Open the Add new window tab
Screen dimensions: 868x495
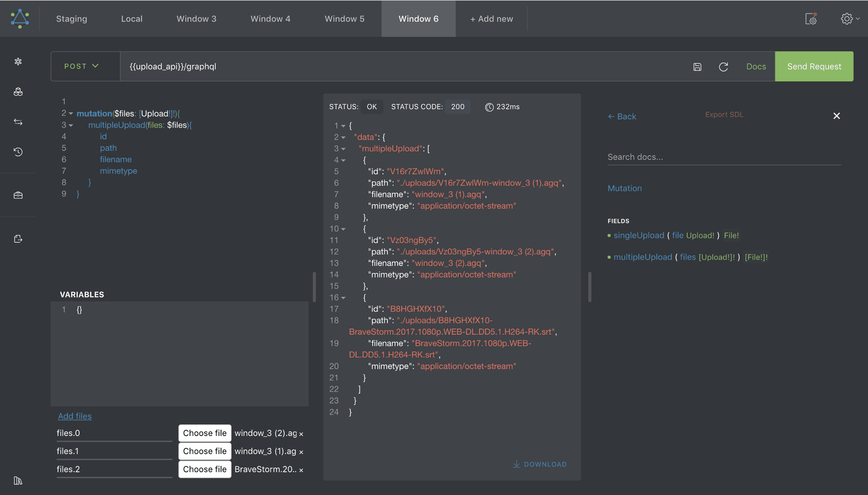tap(491, 19)
